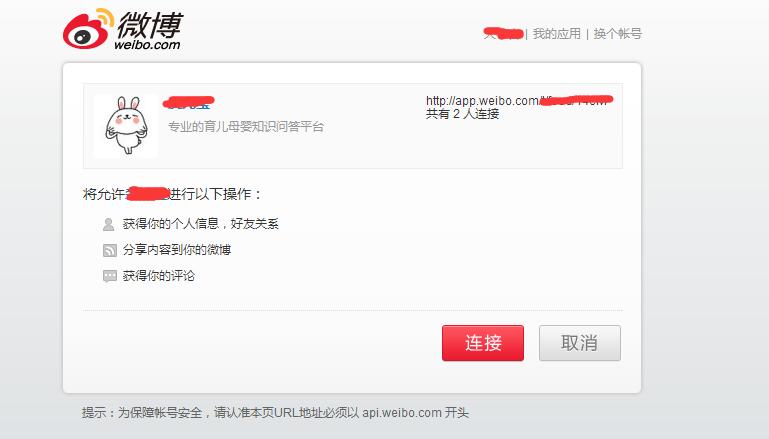This screenshot has height=439, width=769.
Task: Click the api.weibo.com security hint text
Action: pyautogui.click(x=275, y=413)
